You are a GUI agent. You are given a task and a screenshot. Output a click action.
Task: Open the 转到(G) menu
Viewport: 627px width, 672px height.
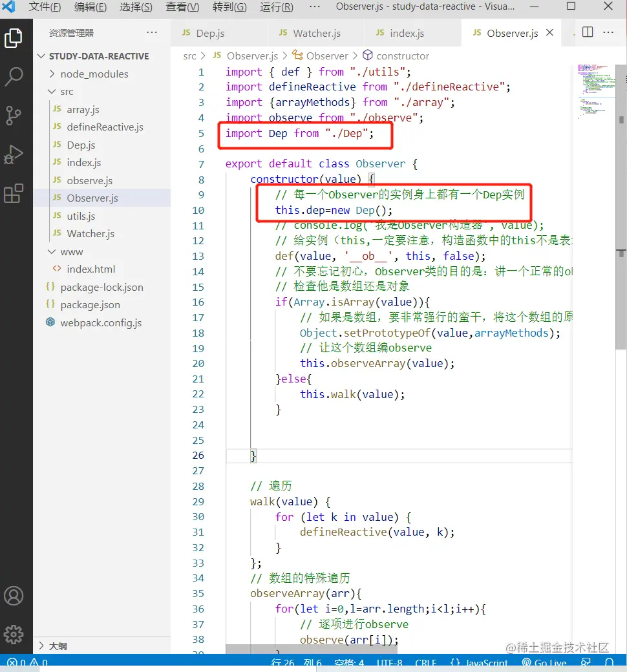click(229, 7)
